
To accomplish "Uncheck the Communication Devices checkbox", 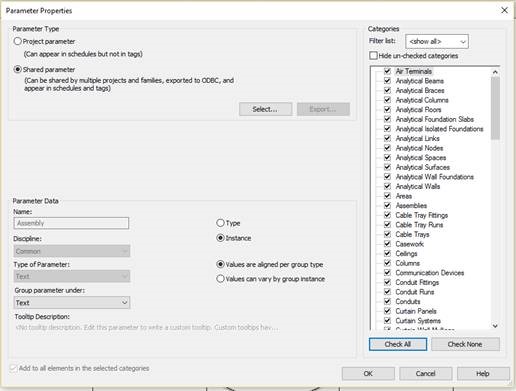I will click(387, 273).
